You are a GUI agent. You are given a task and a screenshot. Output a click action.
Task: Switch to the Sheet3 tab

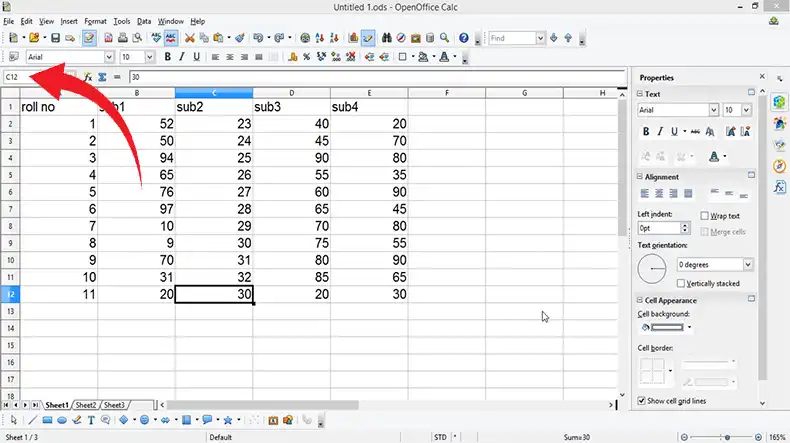[x=114, y=405]
